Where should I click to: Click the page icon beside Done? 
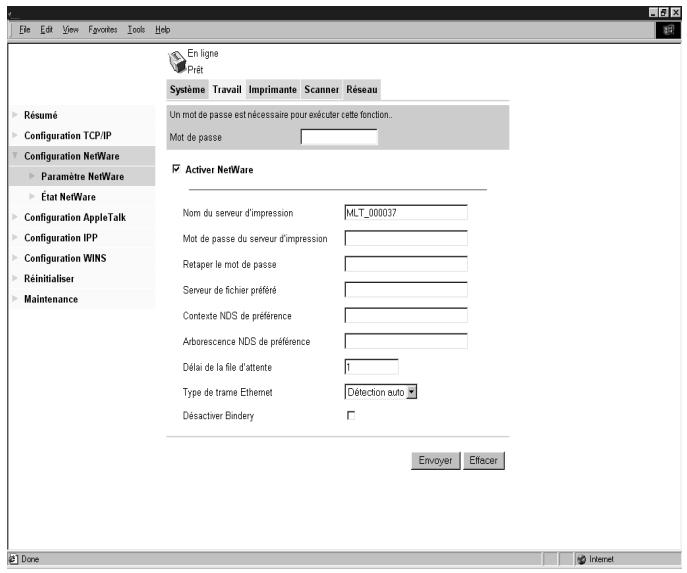click(14, 559)
